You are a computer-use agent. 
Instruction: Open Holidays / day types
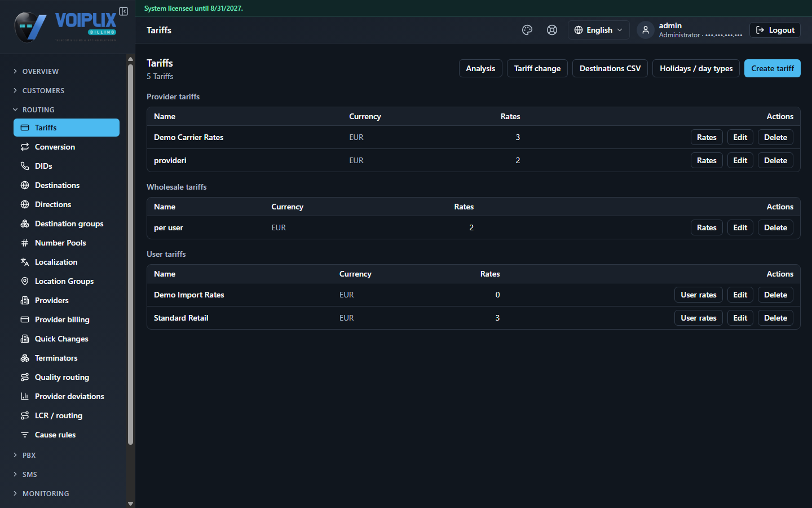point(696,68)
